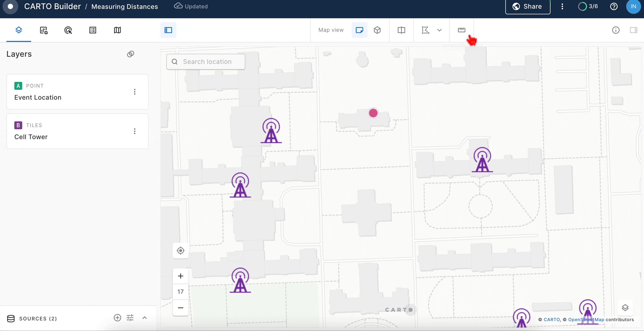This screenshot has height=331, width=644.
Task: Collapse the Sources panel chevron
Action: (x=145, y=318)
